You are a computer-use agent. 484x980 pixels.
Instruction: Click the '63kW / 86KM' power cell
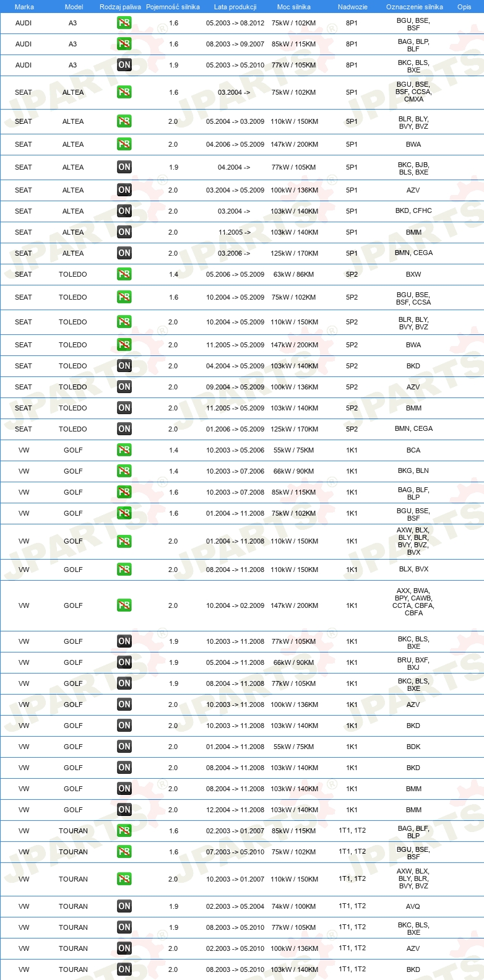(293, 274)
